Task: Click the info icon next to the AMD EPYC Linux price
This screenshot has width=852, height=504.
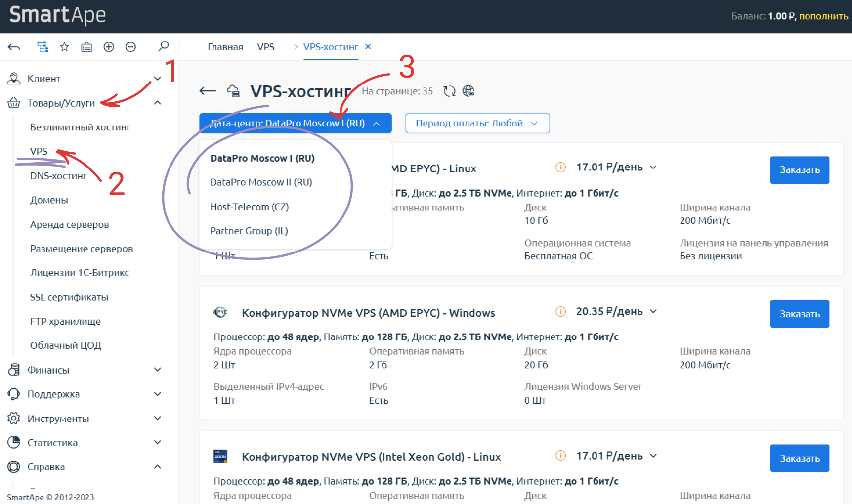Action: click(560, 167)
